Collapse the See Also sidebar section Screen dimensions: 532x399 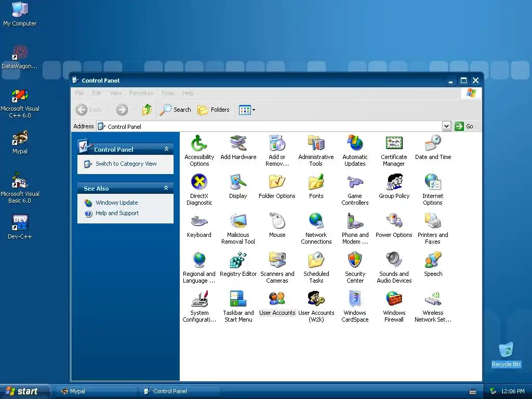(166, 188)
